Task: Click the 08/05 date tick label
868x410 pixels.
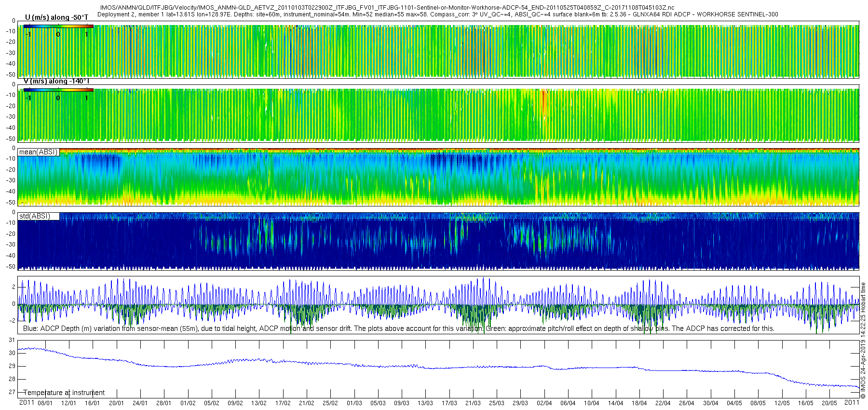Action: (758, 403)
